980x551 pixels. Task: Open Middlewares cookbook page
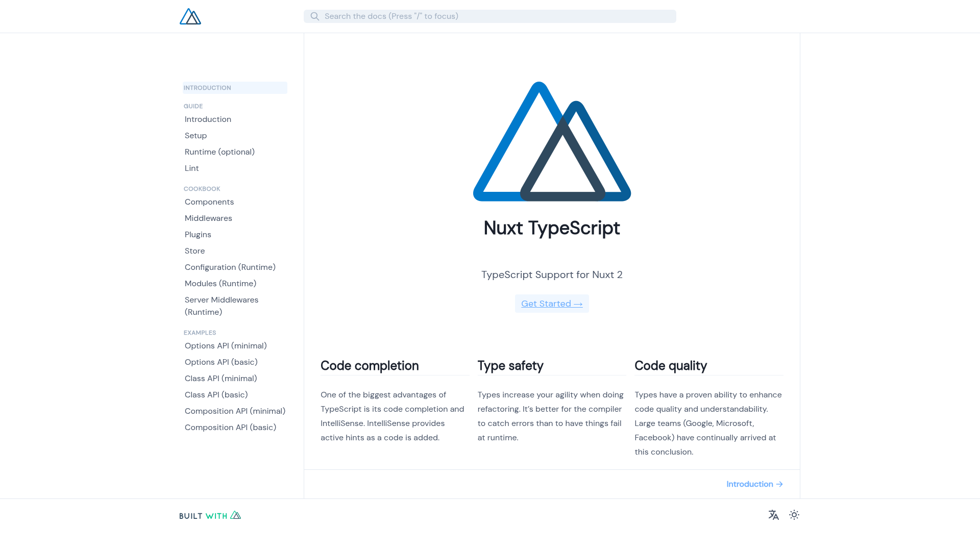point(208,218)
